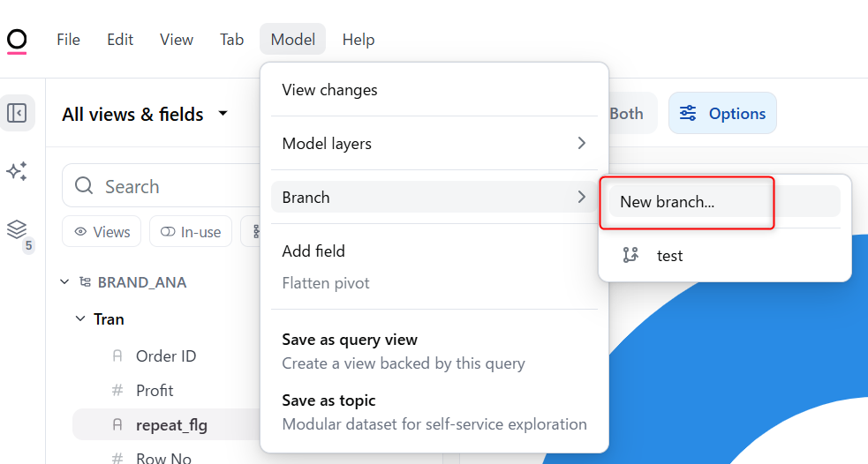Close the Model menu
The height and width of the screenshot is (464, 868).
[293, 40]
